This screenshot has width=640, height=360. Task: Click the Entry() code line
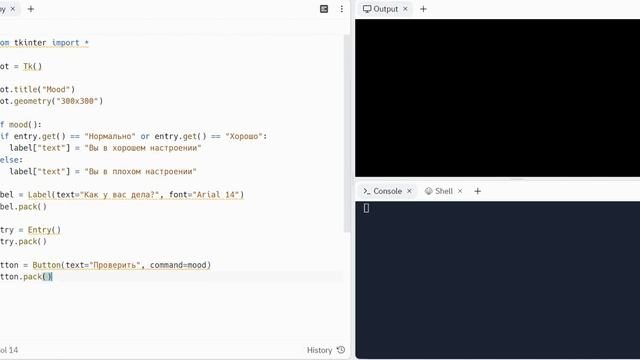point(31,230)
